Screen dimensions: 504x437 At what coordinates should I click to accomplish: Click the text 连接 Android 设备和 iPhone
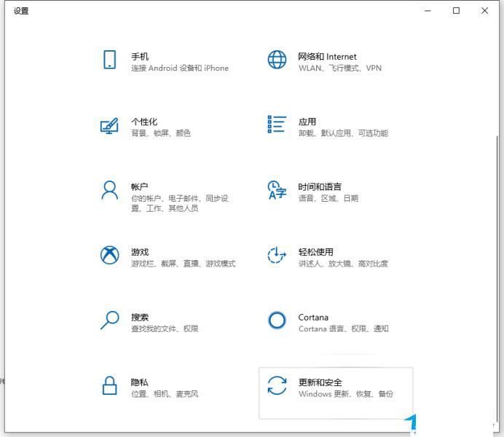pyautogui.click(x=180, y=68)
